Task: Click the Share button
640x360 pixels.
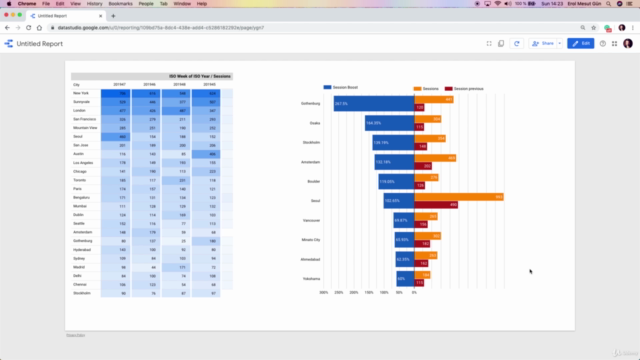Action: [x=543, y=44]
